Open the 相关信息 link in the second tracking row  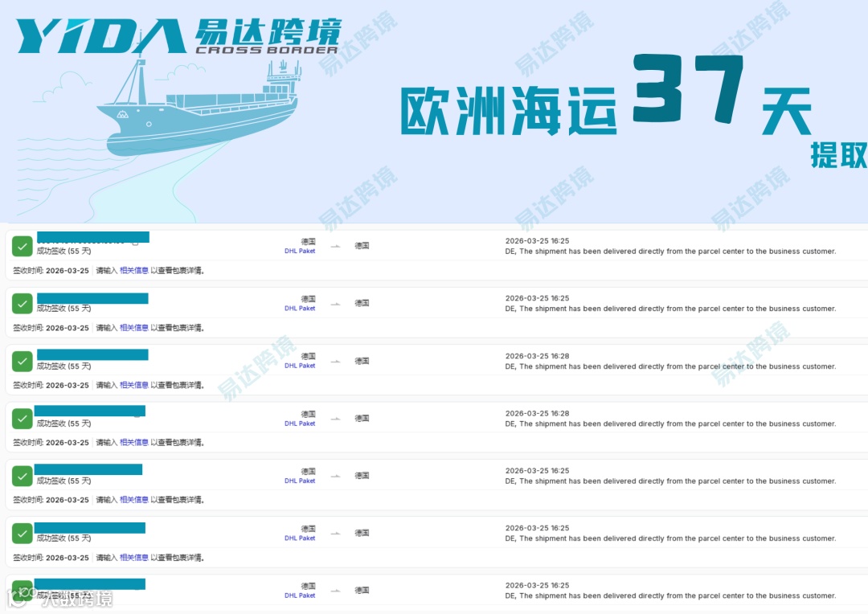click(x=134, y=328)
